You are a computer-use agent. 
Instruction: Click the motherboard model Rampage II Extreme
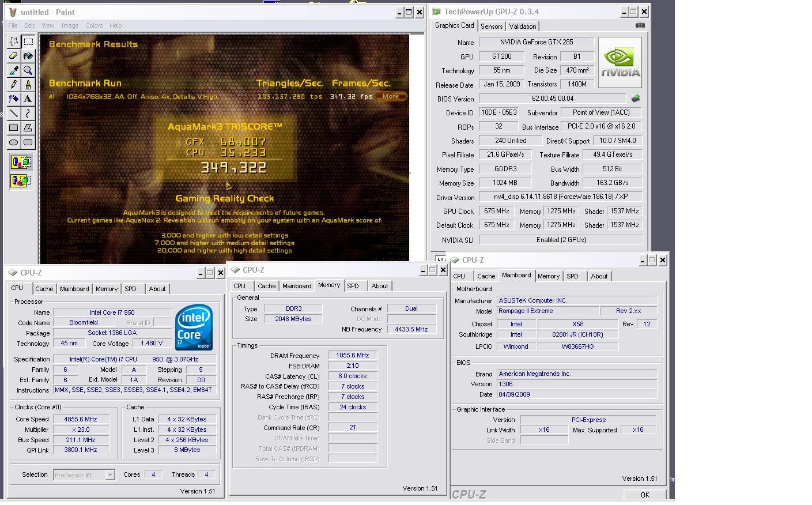pos(547,311)
